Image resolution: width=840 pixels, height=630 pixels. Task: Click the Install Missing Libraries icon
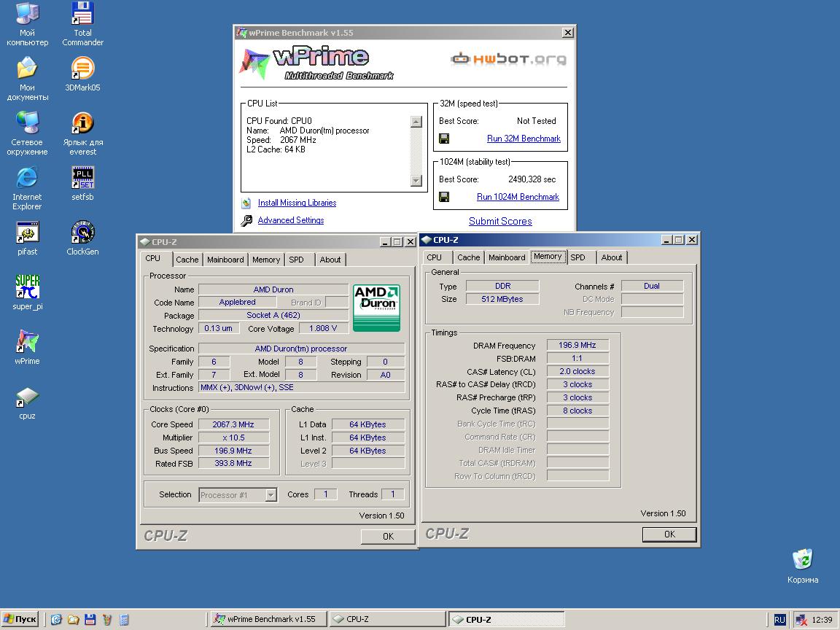click(x=246, y=203)
